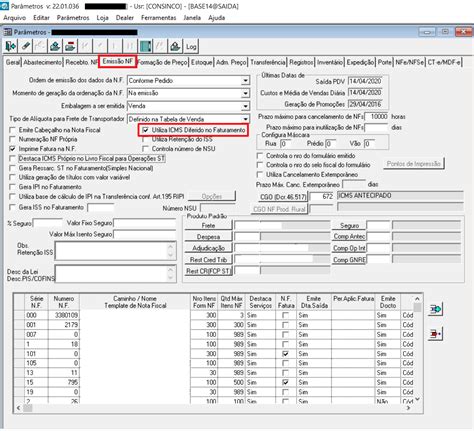This screenshot has height=431, width=474.
Task: Click the % Seguro input field
Action: coord(48,223)
